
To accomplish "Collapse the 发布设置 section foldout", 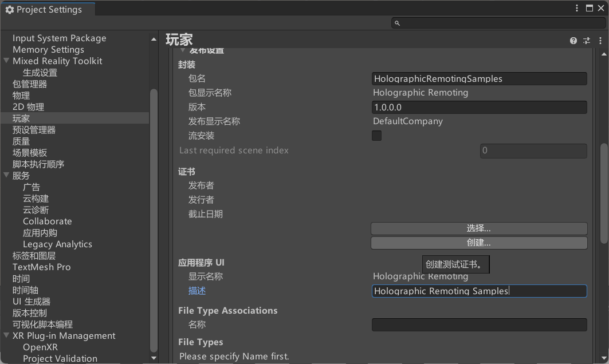I will 183,50.
